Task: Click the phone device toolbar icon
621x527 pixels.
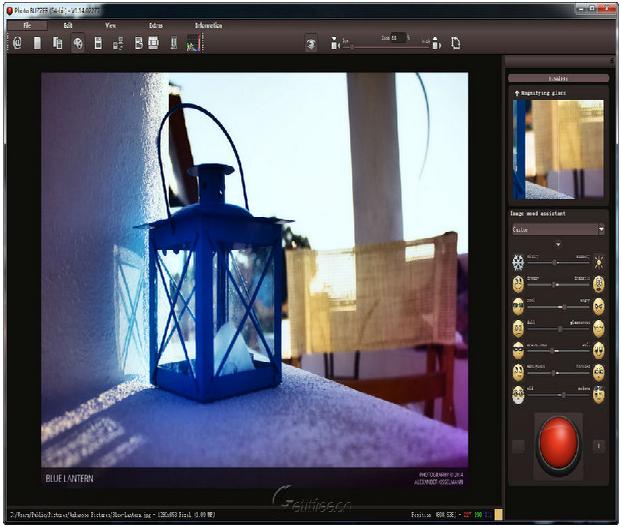Action: coord(173,43)
